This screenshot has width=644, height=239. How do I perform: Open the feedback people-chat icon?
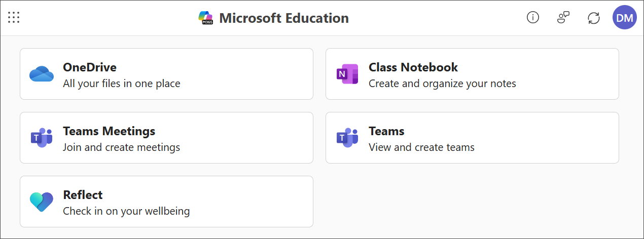point(563,18)
